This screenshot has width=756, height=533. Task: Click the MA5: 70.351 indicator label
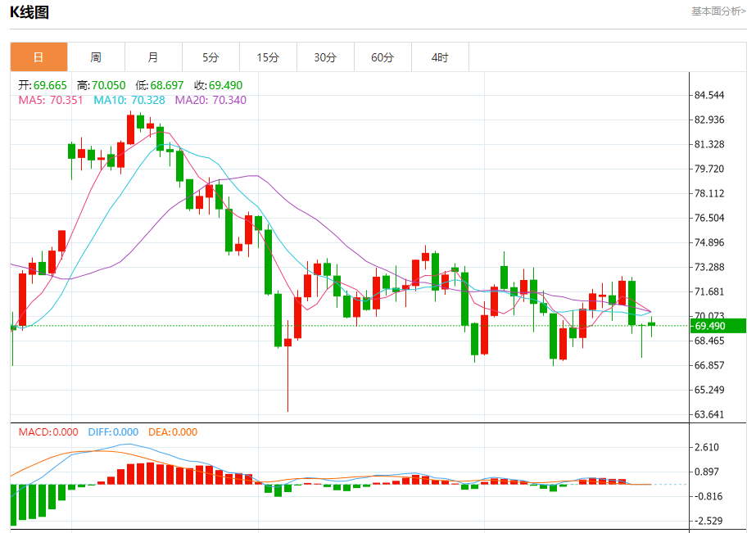pos(51,100)
